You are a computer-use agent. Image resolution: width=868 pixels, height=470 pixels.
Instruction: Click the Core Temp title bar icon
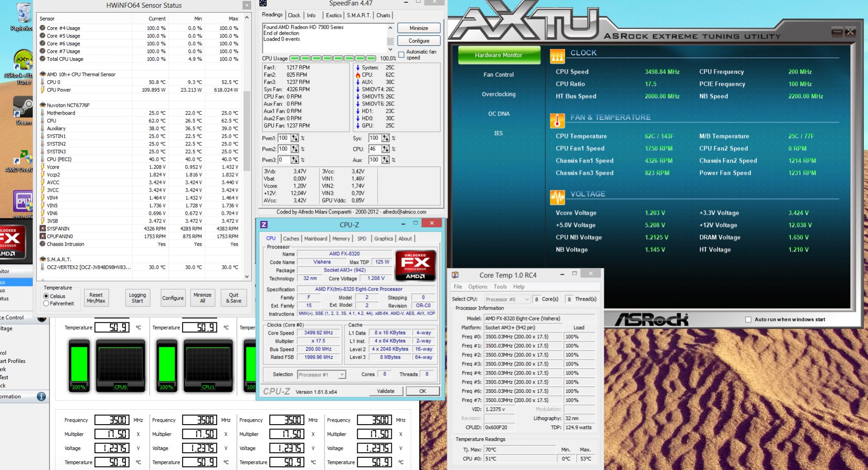[x=455, y=275]
